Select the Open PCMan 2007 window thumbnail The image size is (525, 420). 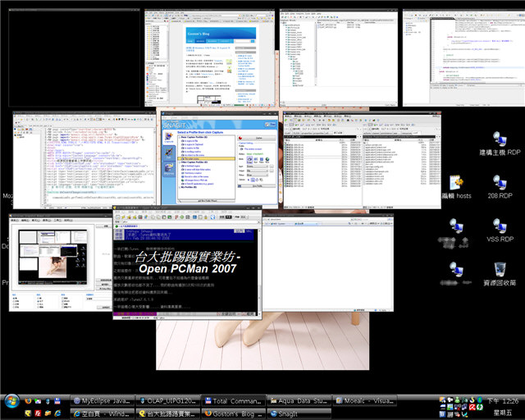(x=187, y=263)
